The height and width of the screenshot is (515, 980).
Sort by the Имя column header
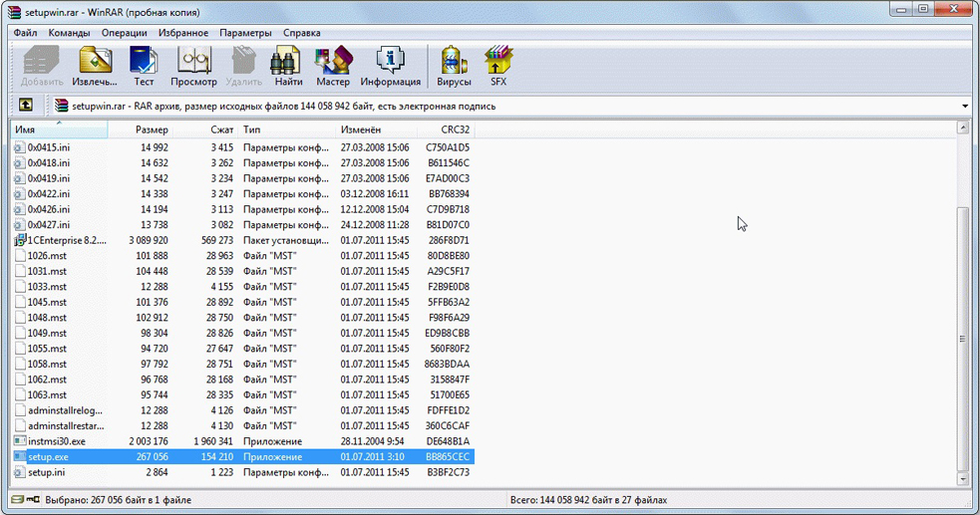pyautogui.click(x=60, y=129)
